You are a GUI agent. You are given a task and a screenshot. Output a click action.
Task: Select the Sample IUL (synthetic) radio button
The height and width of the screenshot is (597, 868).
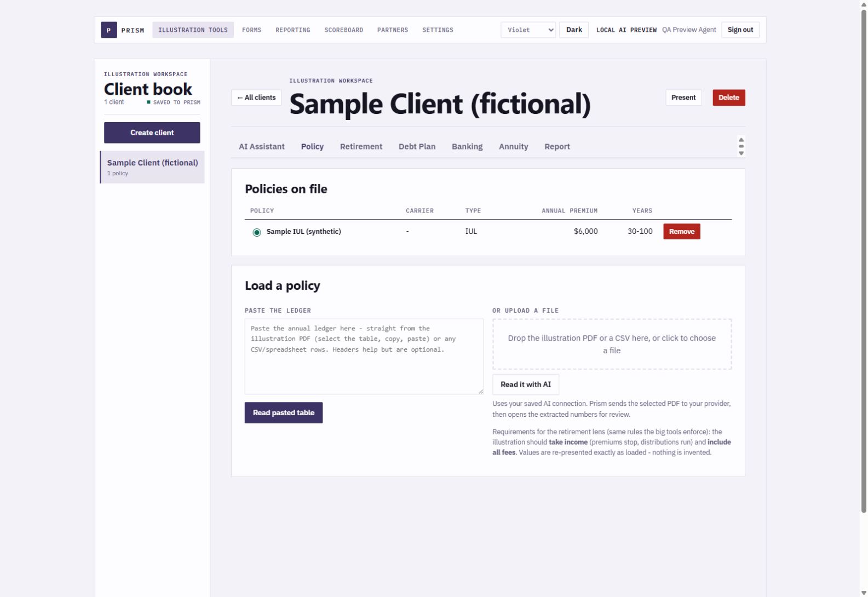click(x=256, y=232)
